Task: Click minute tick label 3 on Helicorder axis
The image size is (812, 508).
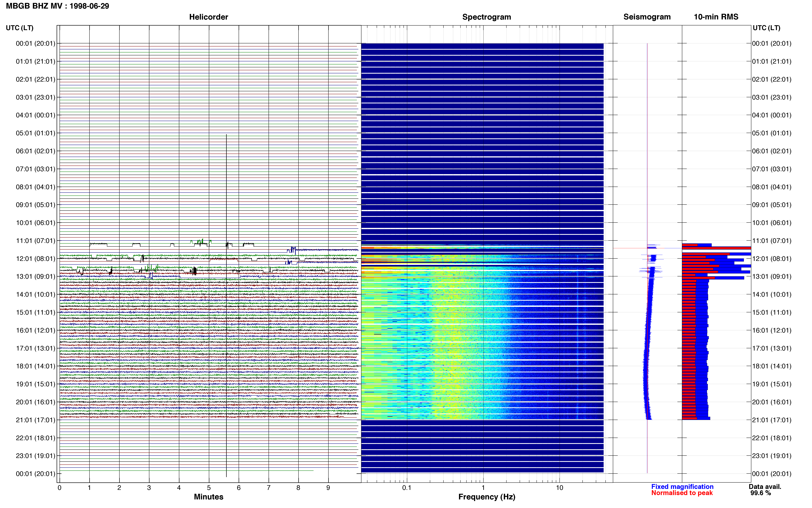Action: [149, 488]
